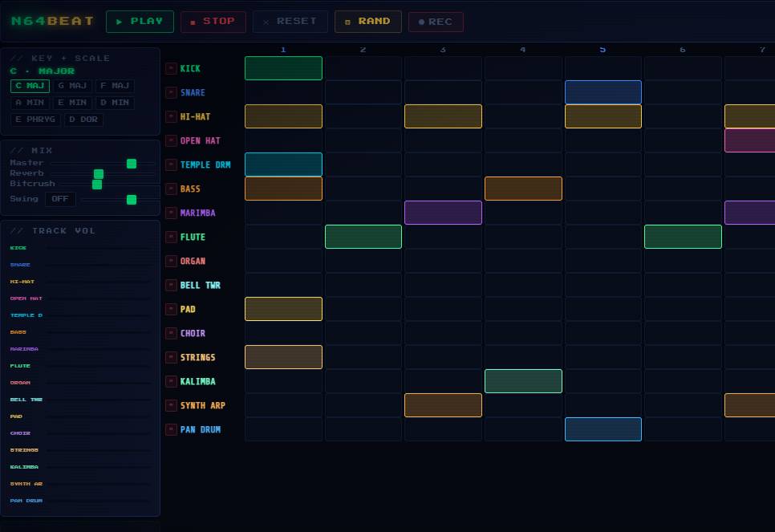Screen dimensions: 775x532
Task: Mute the SNARE track
Action: coord(171,92)
